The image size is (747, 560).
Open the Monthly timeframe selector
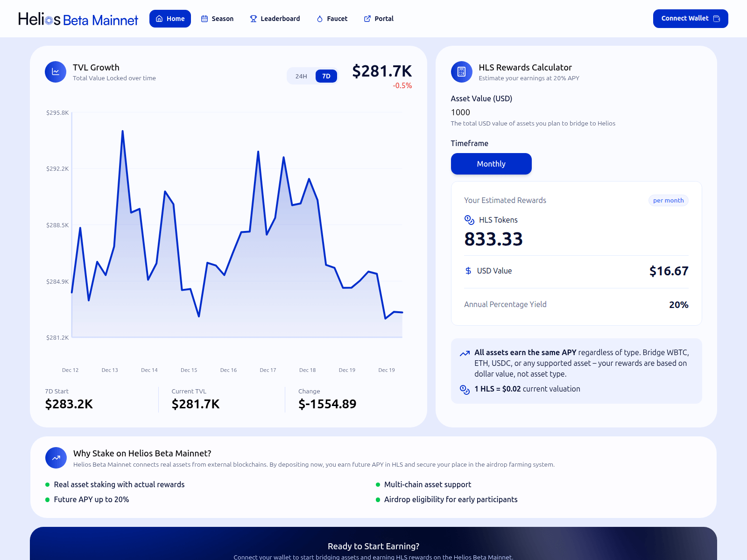(x=491, y=164)
